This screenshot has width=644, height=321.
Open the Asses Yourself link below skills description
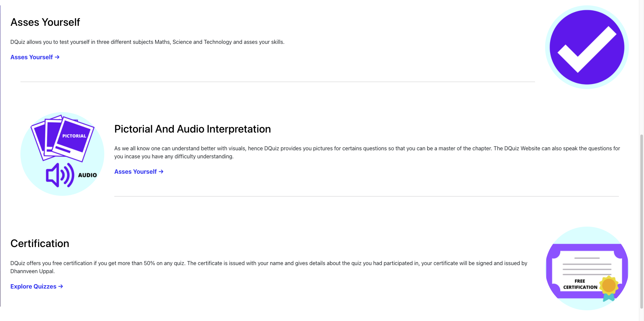pos(32,57)
